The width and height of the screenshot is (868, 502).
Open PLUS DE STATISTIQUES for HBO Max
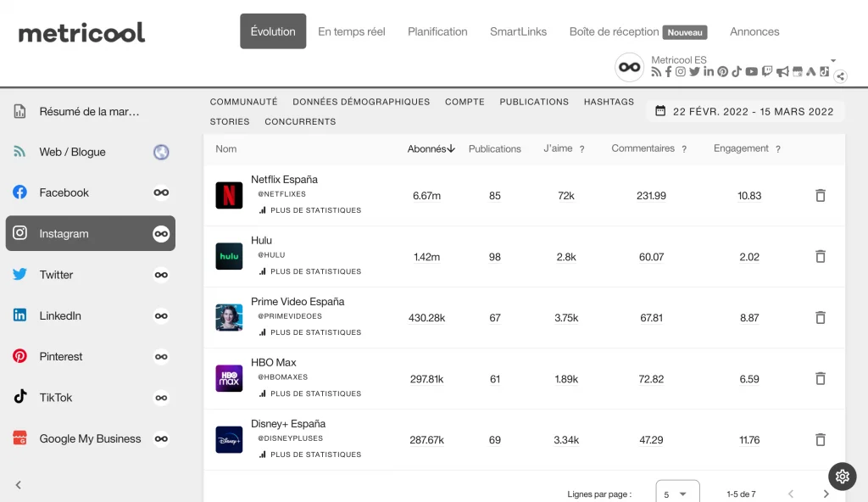[310, 393]
